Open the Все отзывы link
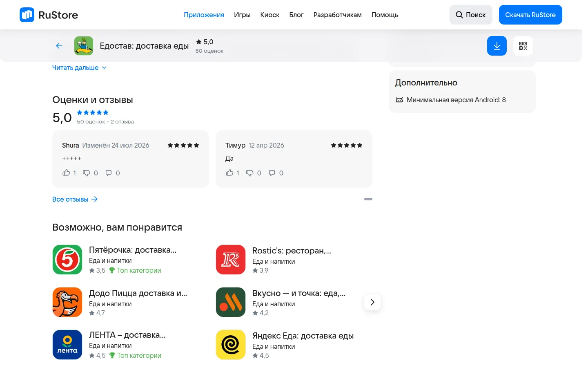This screenshot has width=588, height=368. tap(75, 199)
